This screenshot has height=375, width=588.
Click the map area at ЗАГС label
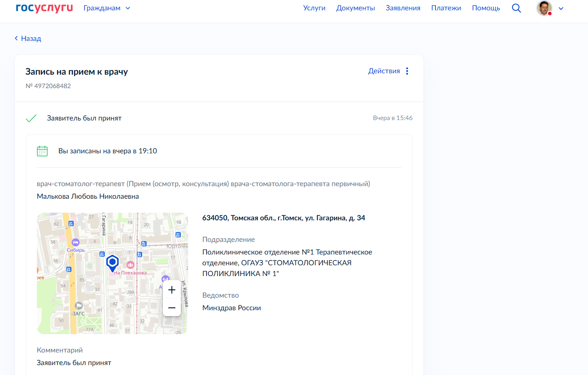coord(78,313)
